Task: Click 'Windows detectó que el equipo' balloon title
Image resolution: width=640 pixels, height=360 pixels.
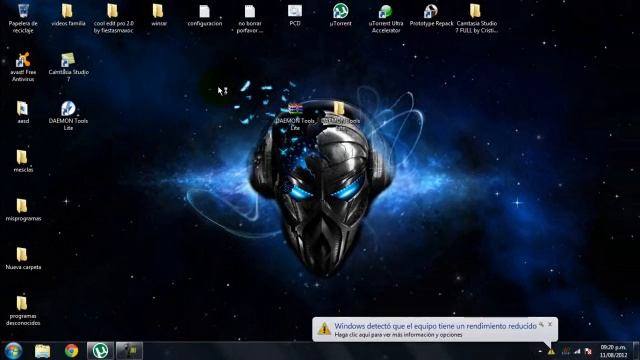Action: [x=435, y=326]
